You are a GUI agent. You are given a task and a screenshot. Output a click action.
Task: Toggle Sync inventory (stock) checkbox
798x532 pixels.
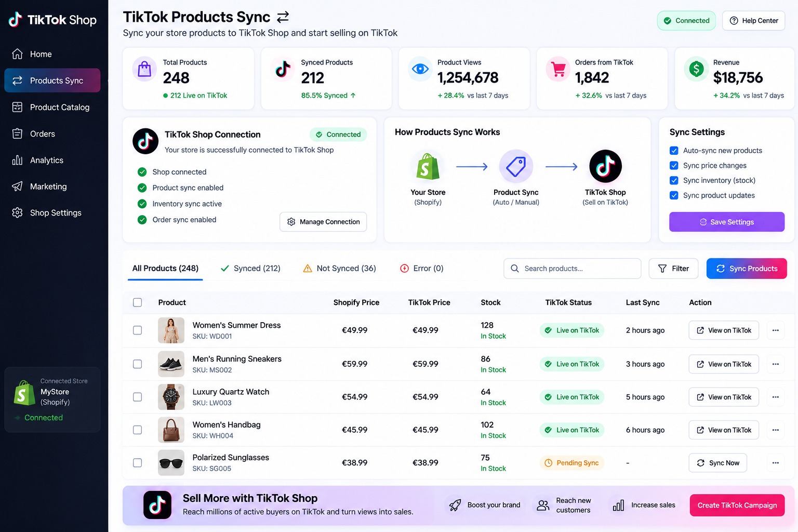point(674,180)
